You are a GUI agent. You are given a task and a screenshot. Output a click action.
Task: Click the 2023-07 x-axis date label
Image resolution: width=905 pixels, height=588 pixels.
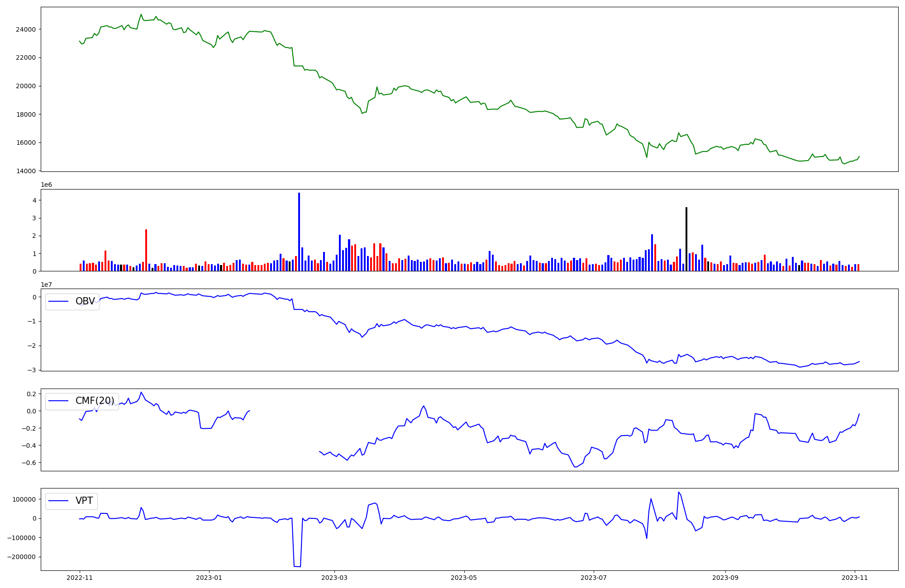[594, 578]
